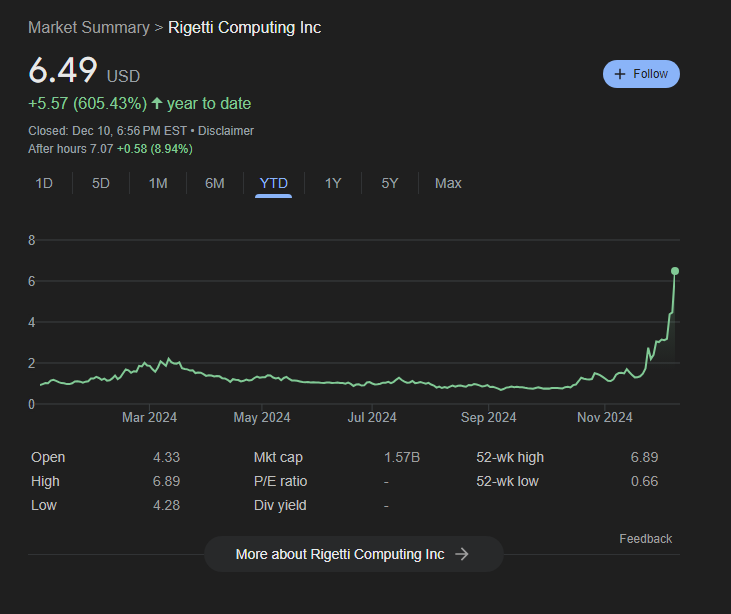731x614 pixels.
Task: Click the Low value 4.28
Action: [x=166, y=505]
